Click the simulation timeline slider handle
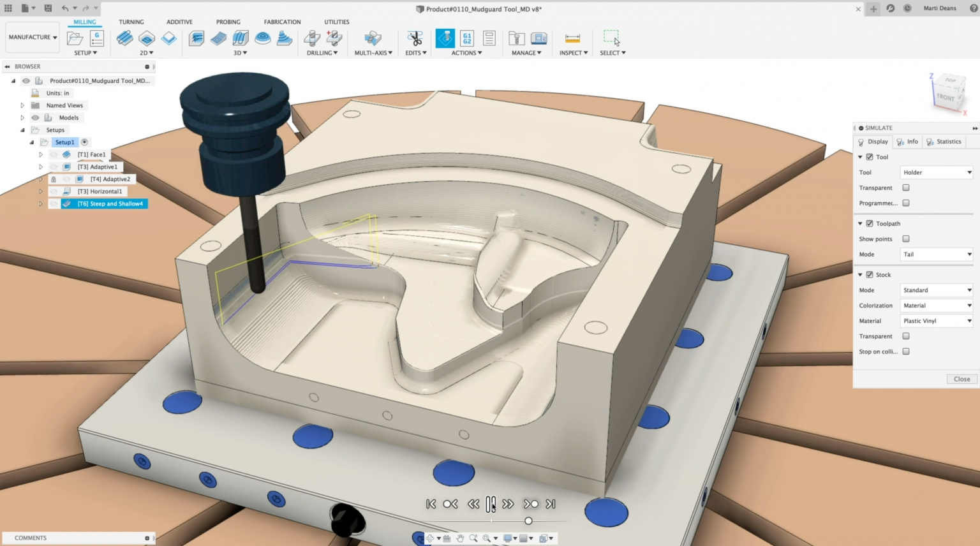 [x=528, y=520]
